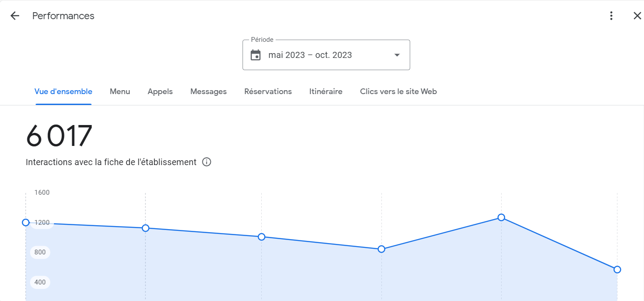Click the calendar icon in Période field
The image size is (644, 301).
[x=256, y=55]
